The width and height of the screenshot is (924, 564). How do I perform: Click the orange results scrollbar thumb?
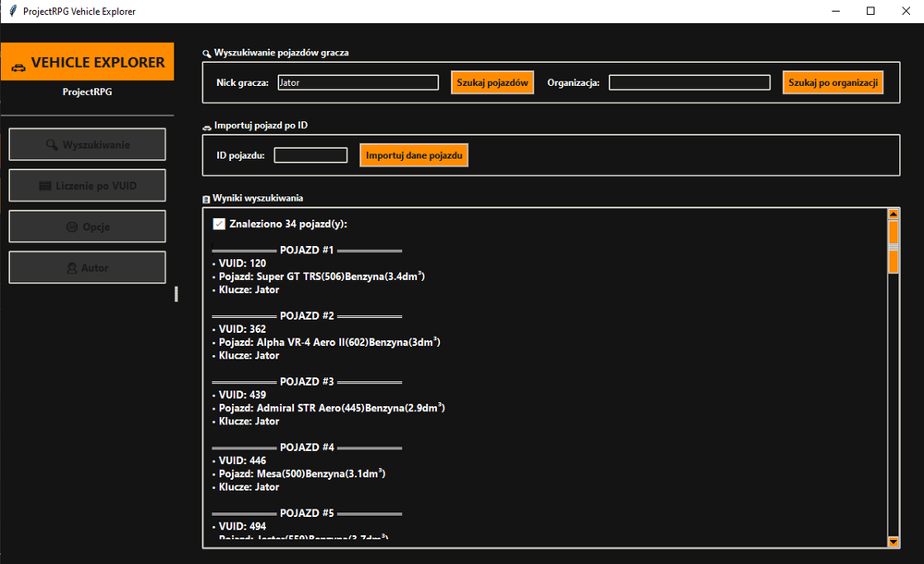pos(894,247)
